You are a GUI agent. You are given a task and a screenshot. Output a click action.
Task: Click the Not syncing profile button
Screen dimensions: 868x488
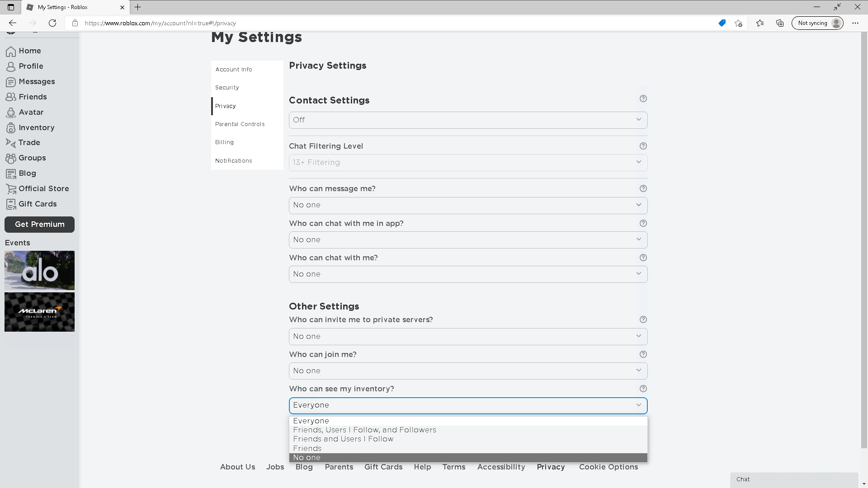817,23
